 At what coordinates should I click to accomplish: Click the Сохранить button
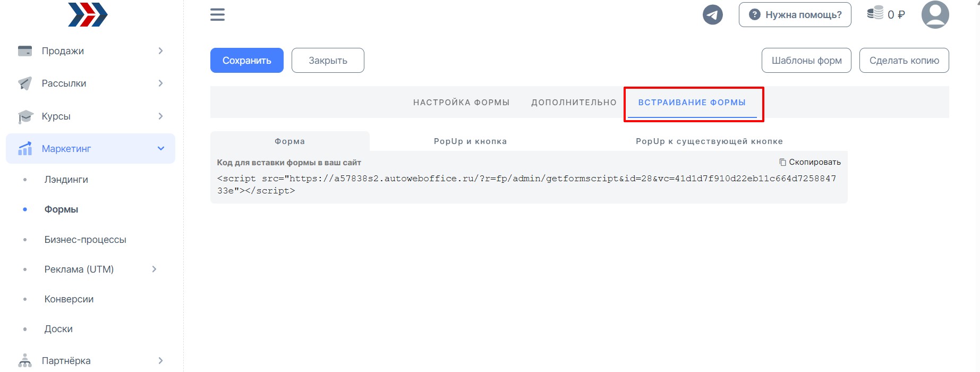[247, 61]
